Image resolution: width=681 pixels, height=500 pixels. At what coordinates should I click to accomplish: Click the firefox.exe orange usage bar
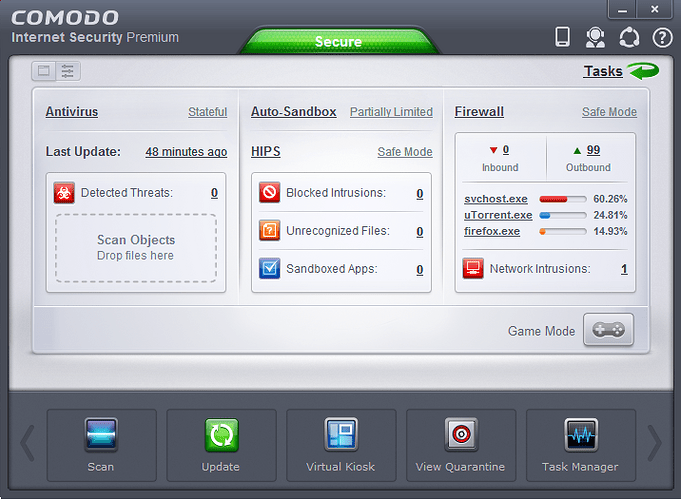tap(563, 231)
